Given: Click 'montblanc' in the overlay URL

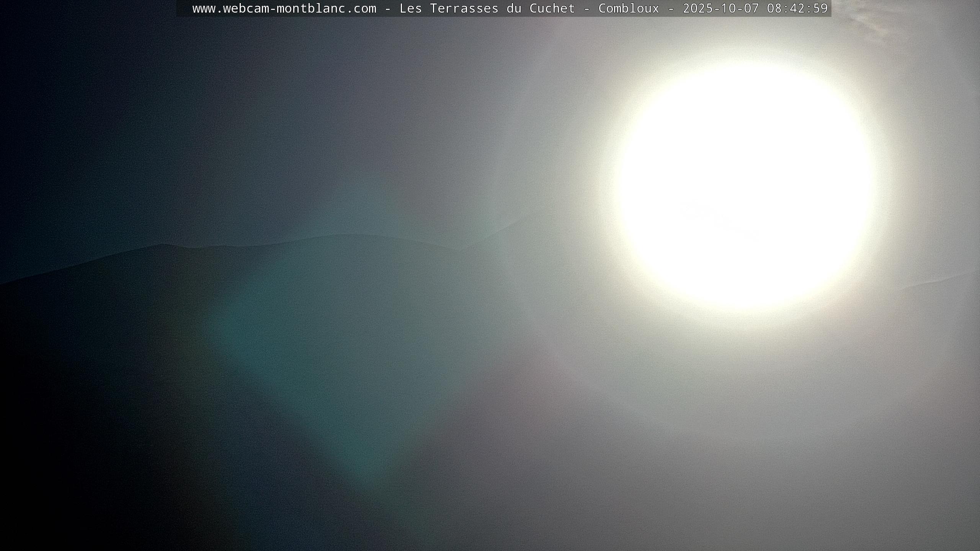Looking at the screenshot, I should [311, 8].
